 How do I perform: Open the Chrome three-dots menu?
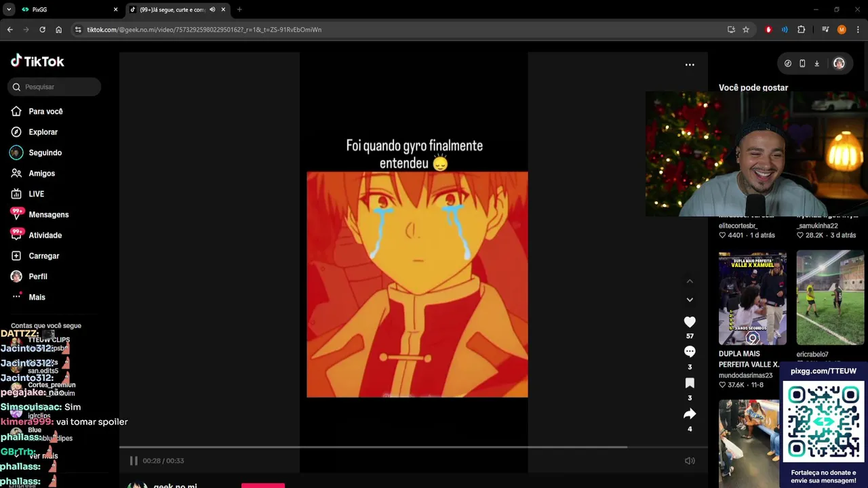(x=858, y=30)
